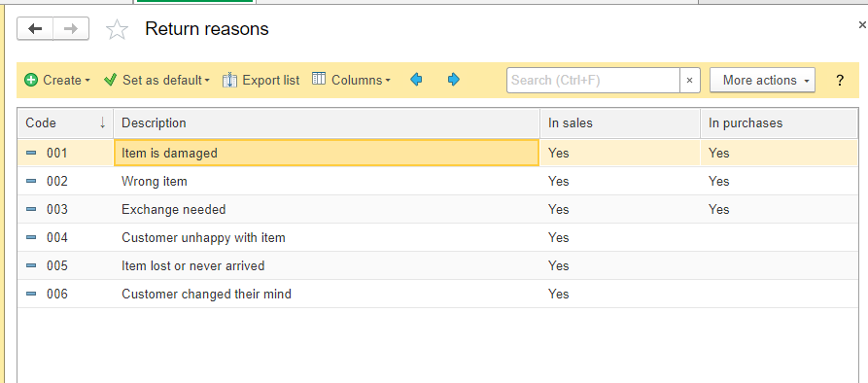
Task: Click the Customer changed their mind cell
Action: pos(327,294)
